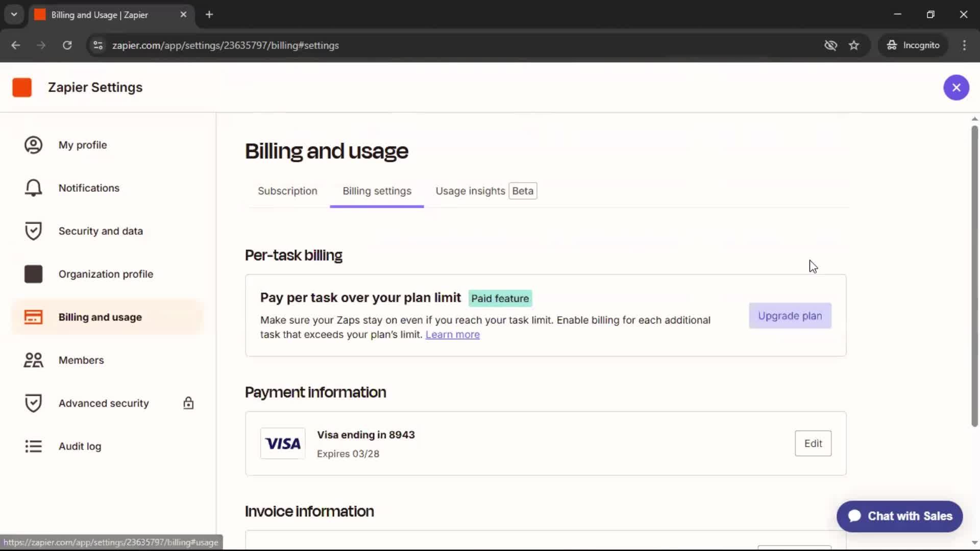
Task: Click the scrollbar down arrow
Action: 974,543
